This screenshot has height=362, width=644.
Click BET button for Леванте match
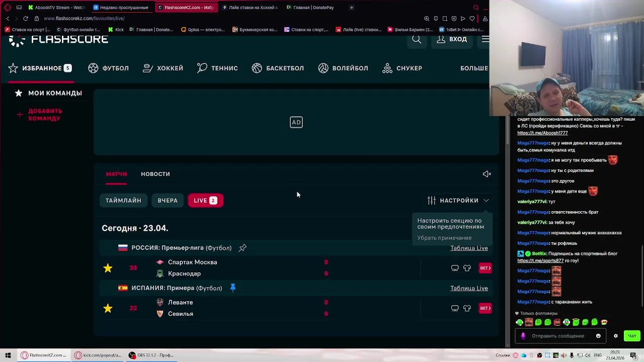(x=485, y=308)
